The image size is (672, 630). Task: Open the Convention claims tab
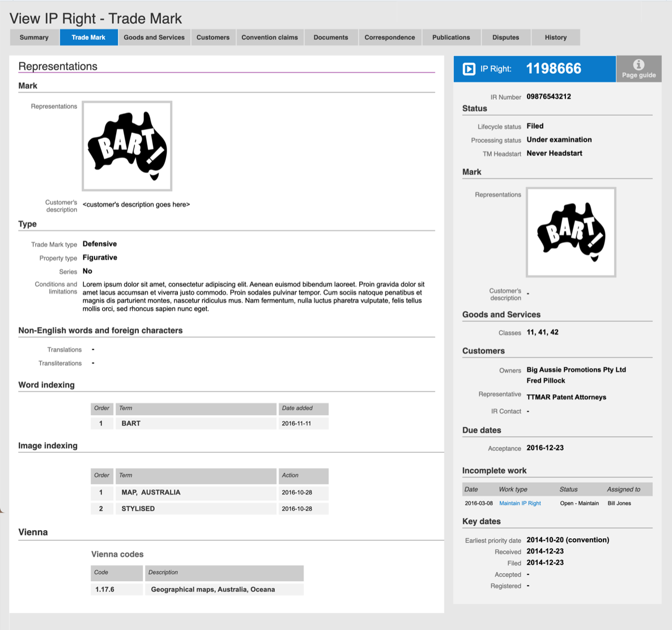(270, 37)
